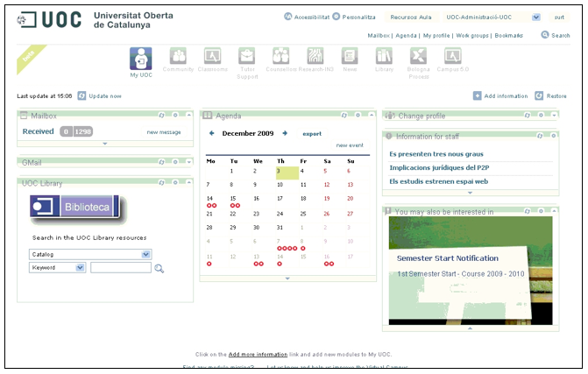Click the Add information plus icon

pyautogui.click(x=477, y=96)
